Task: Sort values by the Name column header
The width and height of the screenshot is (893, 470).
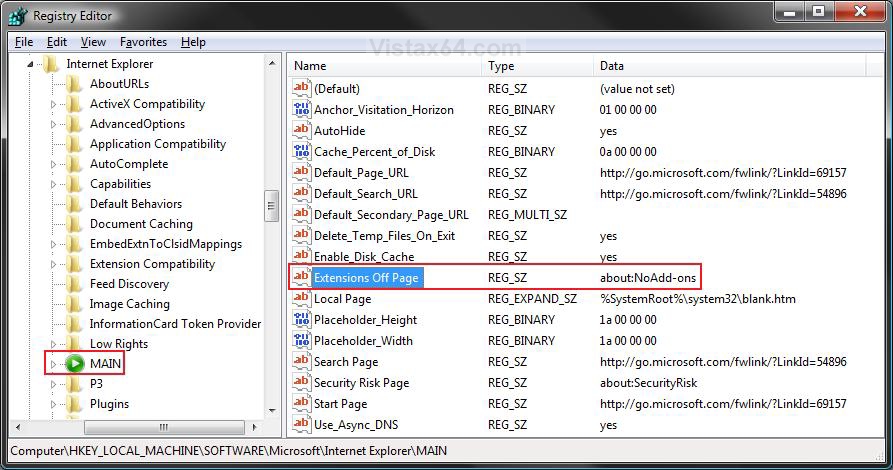Action: 385,66
